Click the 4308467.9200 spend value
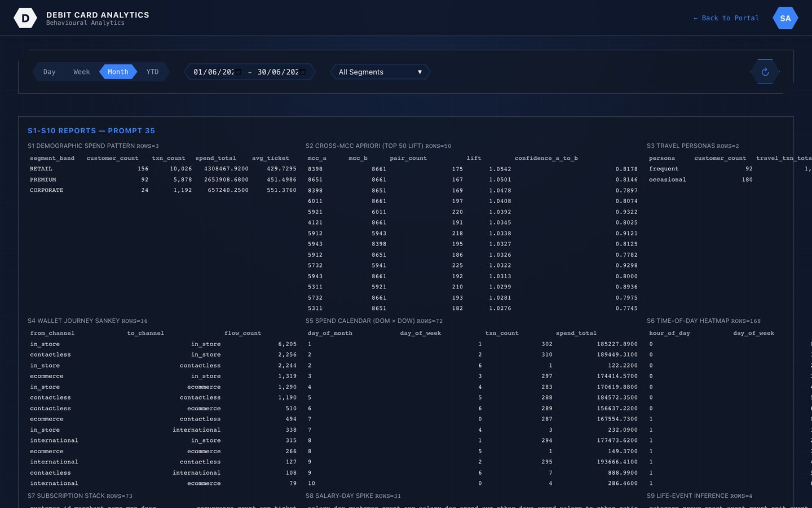Image resolution: width=812 pixels, height=508 pixels. [226, 169]
